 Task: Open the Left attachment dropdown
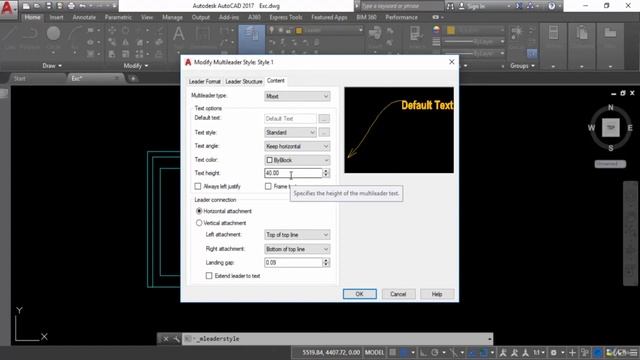[x=297, y=235]
